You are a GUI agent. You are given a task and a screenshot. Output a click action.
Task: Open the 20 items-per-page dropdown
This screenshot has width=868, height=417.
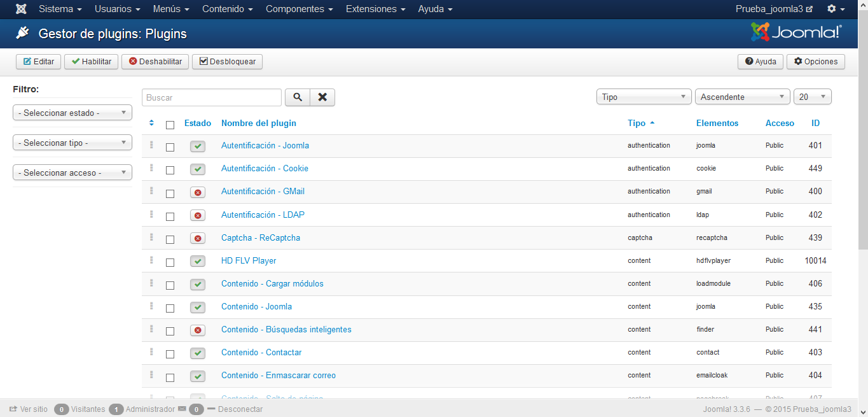click(x=812, y=97)
